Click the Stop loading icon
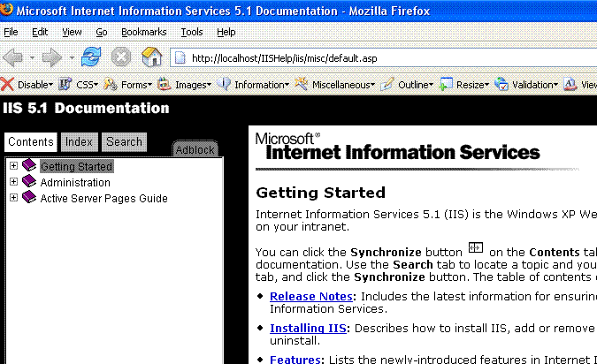 [121, 57]
